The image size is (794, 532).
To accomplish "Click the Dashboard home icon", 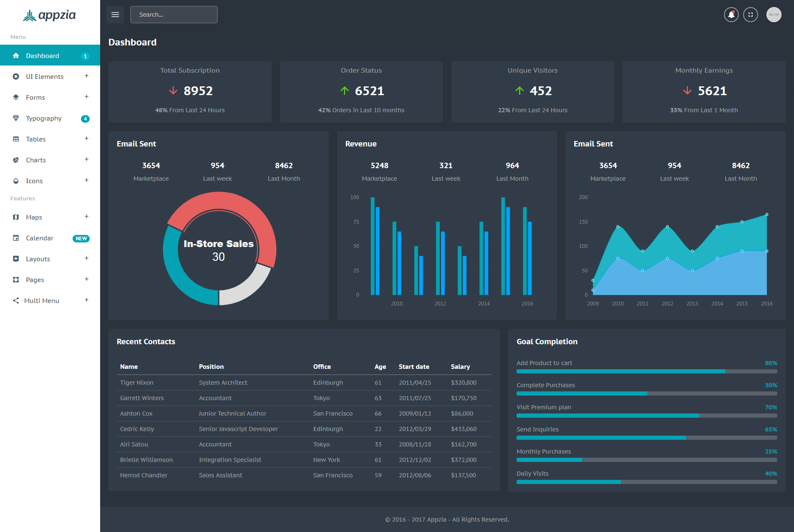I will point(16,55).
